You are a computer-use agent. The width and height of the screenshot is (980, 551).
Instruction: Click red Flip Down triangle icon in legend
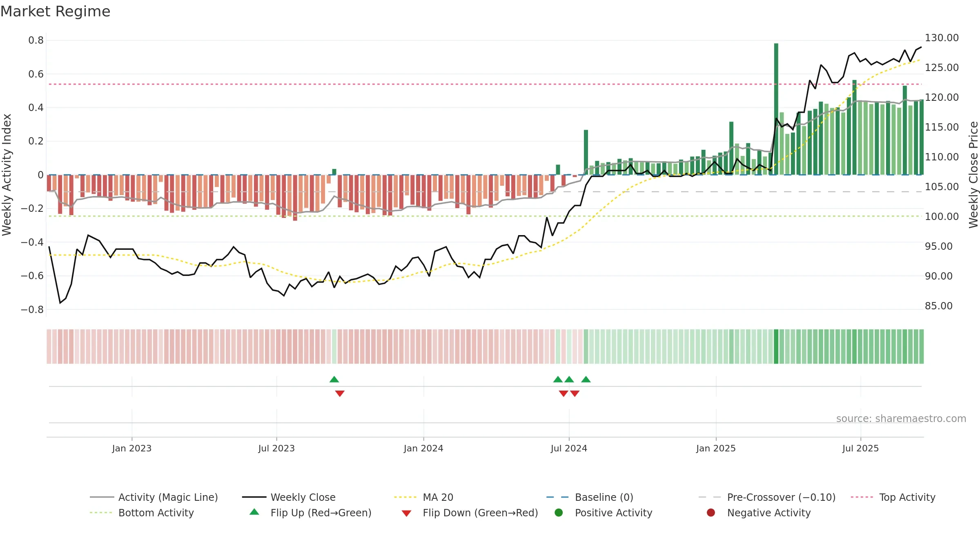(406, 513)
